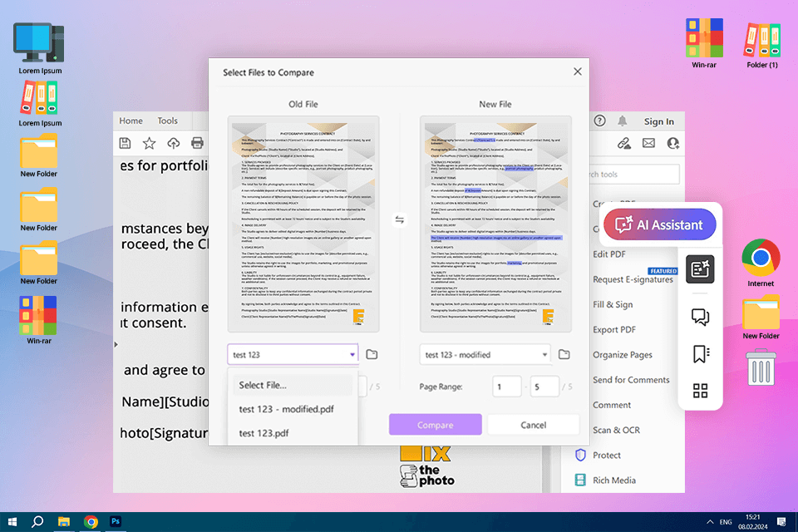Open notifications bell icon
This screenshot has height=532, width=798.
[x=623, y=121]
